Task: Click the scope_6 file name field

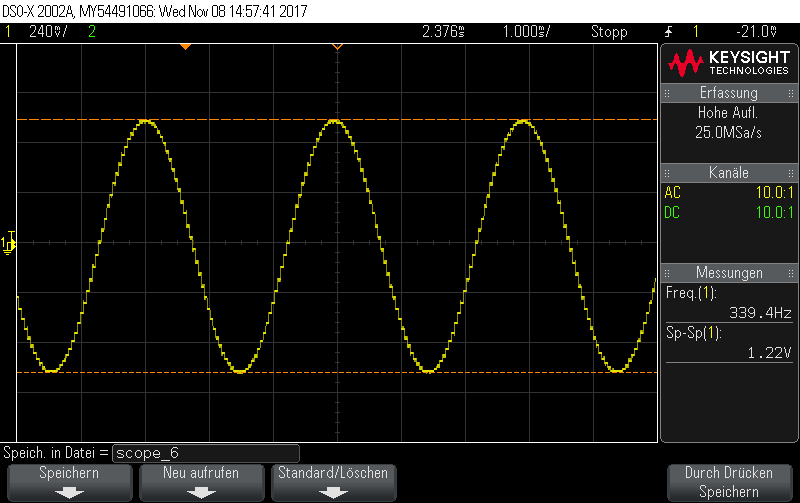Action: [x=206, y=453]
